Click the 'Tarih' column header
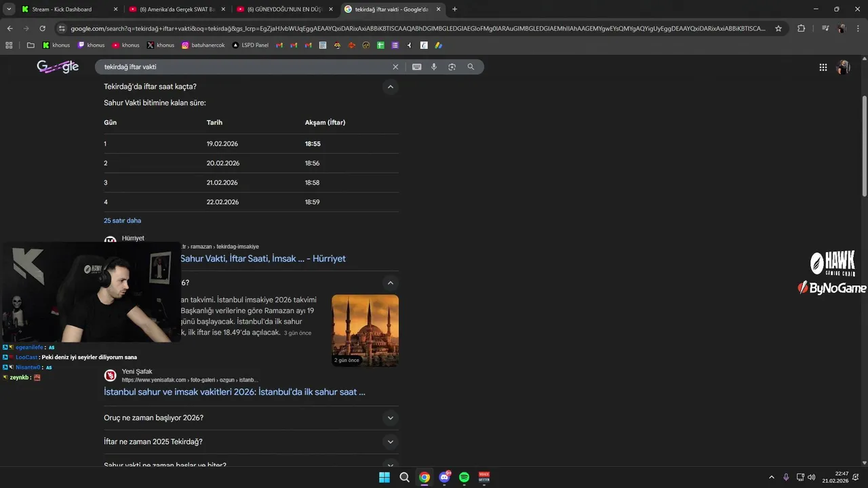The width and height of the screenshot is (868, 488). [x=214, y=123]
